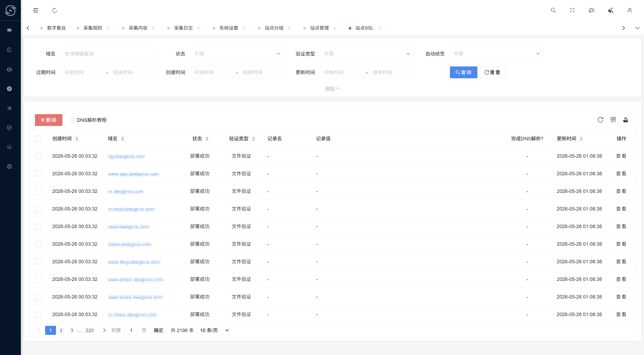
Task: Click the app logo in sidebar
Action: pos(10,10)
